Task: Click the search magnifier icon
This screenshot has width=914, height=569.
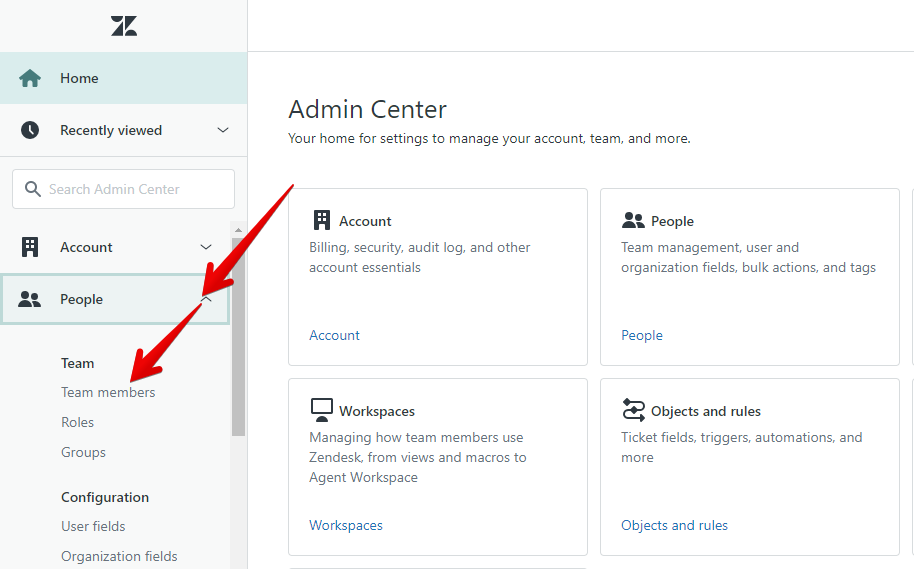Action: coord(33,189)
